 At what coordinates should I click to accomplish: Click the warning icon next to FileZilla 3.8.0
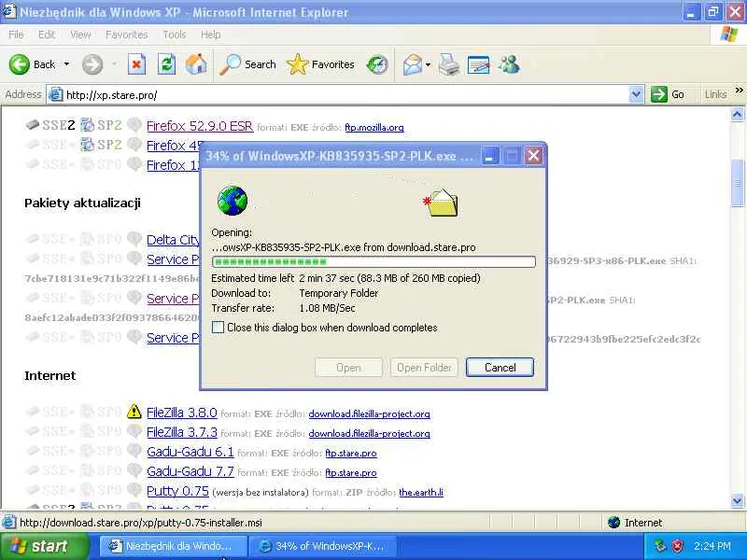click(134, 411)
